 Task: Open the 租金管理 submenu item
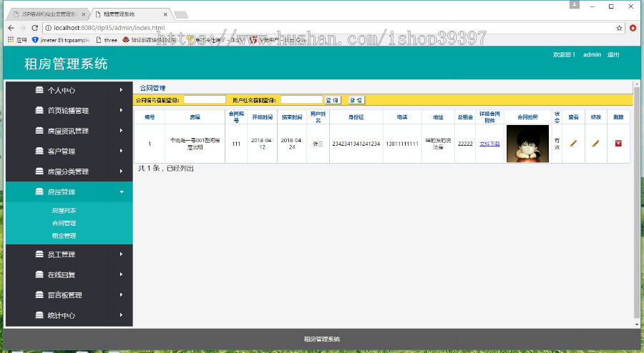[64, 236]
